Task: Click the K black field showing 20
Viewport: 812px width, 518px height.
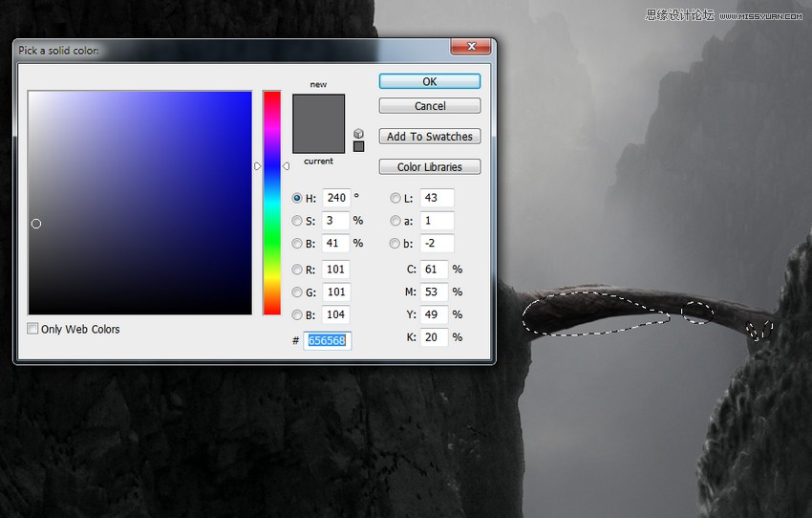Action: point(434,337)
